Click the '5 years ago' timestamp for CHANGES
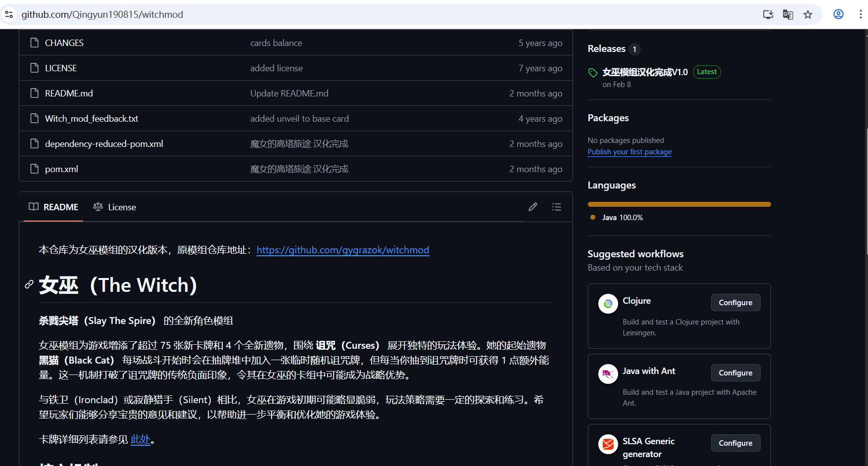Screen dimensions: 868x466 (540, 43)
